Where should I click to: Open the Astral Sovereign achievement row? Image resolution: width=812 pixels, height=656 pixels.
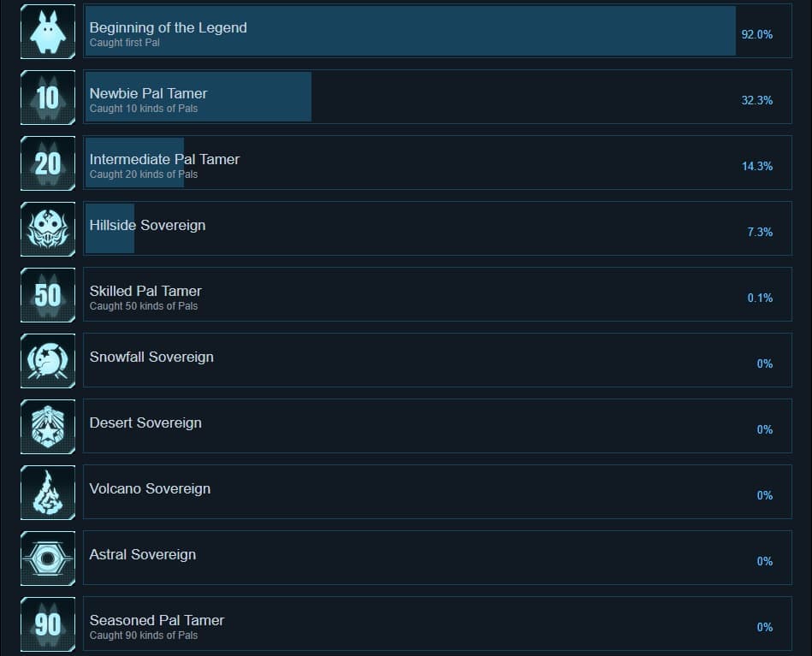(x=436, y=558)
